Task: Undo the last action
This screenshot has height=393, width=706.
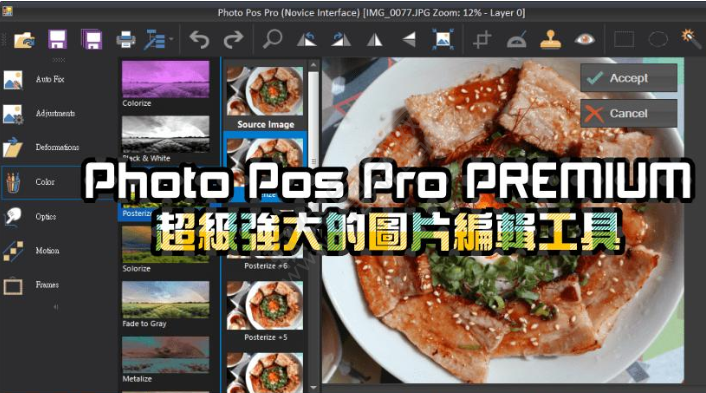Action: [x=199, y=40]
